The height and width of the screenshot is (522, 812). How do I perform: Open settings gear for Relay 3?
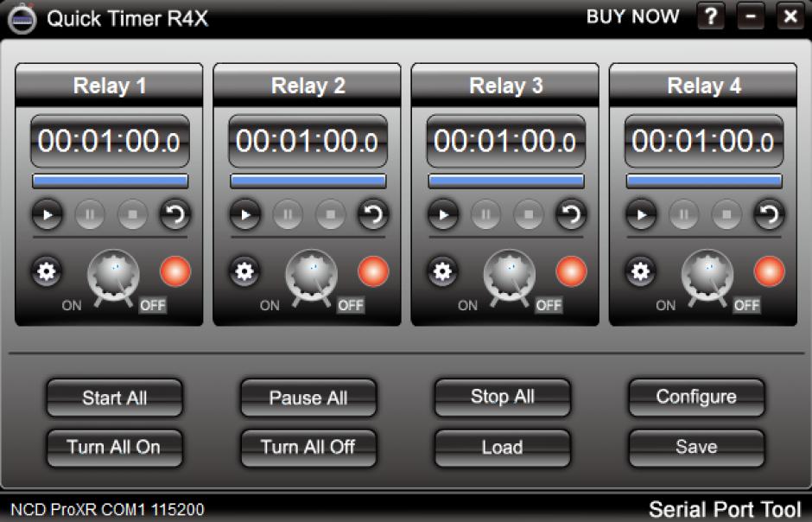click(441, 271)
